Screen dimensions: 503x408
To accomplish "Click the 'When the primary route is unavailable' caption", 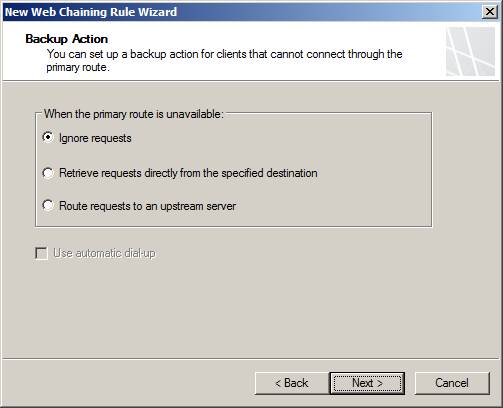I will [134, 114].
